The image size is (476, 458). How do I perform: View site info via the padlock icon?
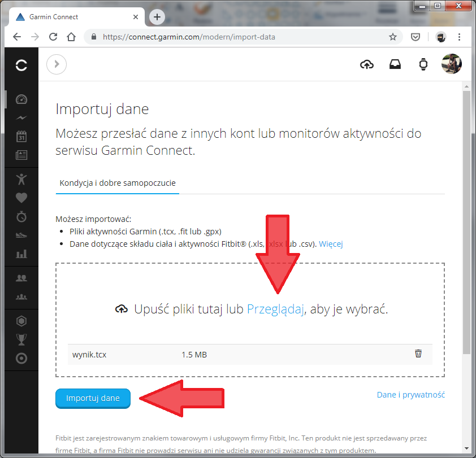94,37
